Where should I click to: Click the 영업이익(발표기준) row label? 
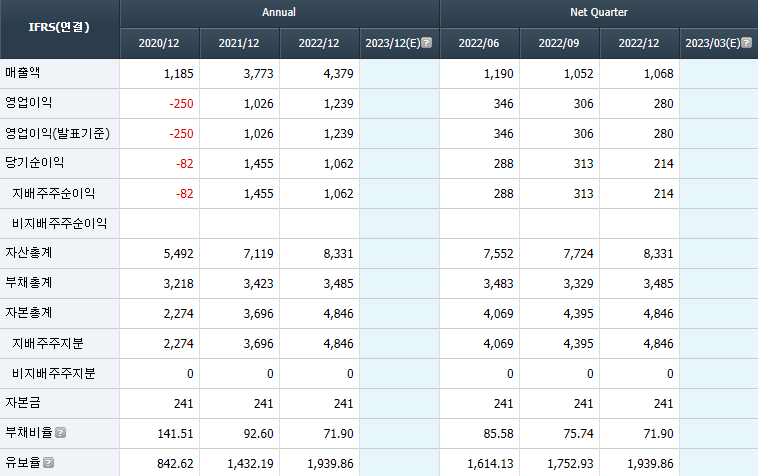click(58, 133)
